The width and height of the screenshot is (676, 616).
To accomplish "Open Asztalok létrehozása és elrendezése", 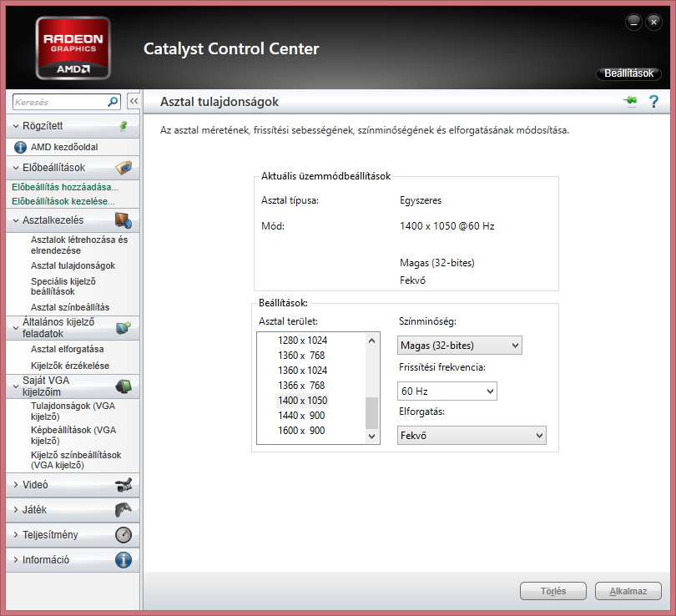I will point(79,245).
